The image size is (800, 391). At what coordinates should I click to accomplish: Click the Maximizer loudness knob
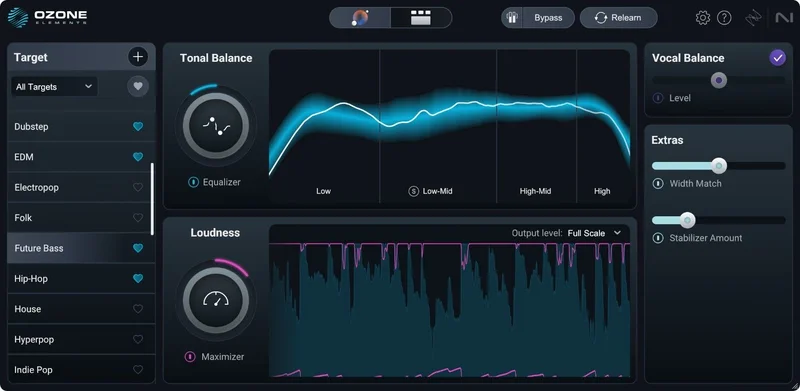(x=216, y=301)
